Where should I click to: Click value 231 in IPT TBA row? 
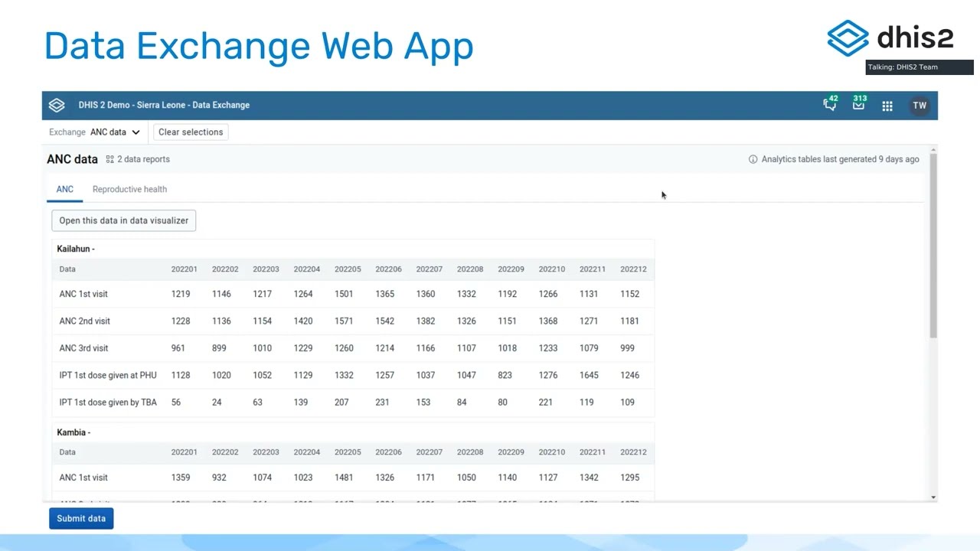(x=382, y=402)
